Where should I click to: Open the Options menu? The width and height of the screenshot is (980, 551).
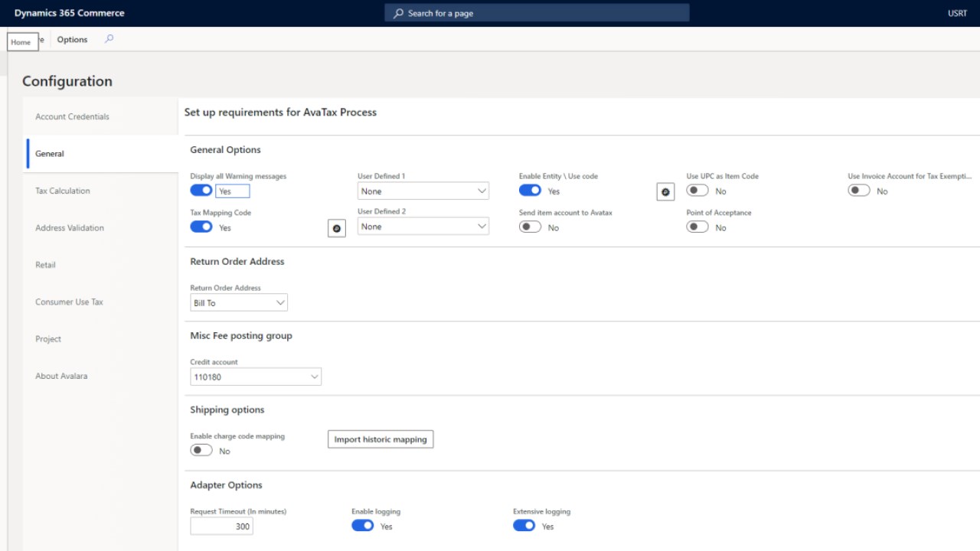tap(72, 39)
